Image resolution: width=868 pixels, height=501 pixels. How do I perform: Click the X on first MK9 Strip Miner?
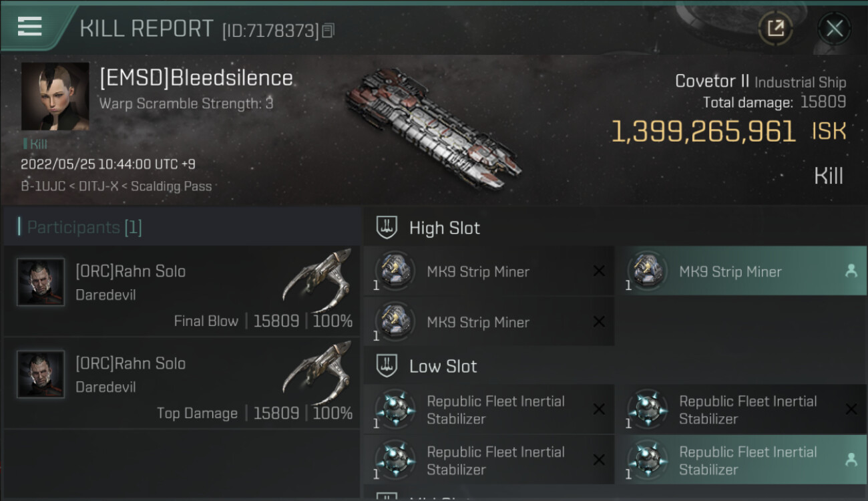599,271
